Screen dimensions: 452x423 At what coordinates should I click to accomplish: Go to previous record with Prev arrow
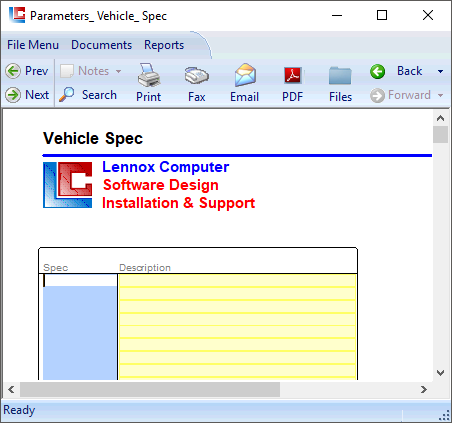(13, 71)
